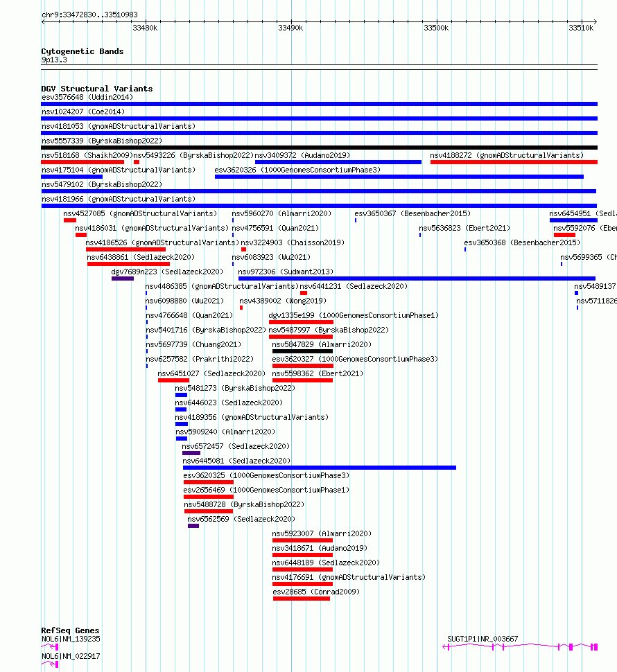Open RefSeq gene NOL6|NM_139235
Screen dimensions: 617x672
coord(71,639)
